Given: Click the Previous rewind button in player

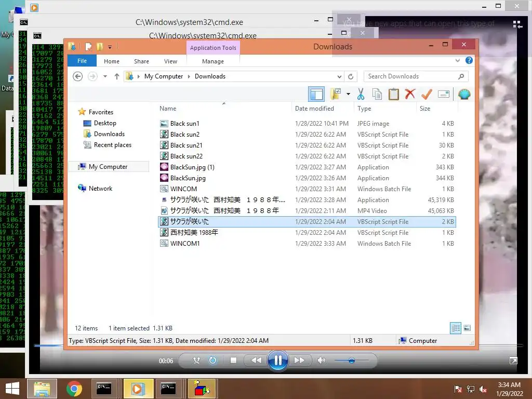Looking at the screenshot, I should (257, 361).
